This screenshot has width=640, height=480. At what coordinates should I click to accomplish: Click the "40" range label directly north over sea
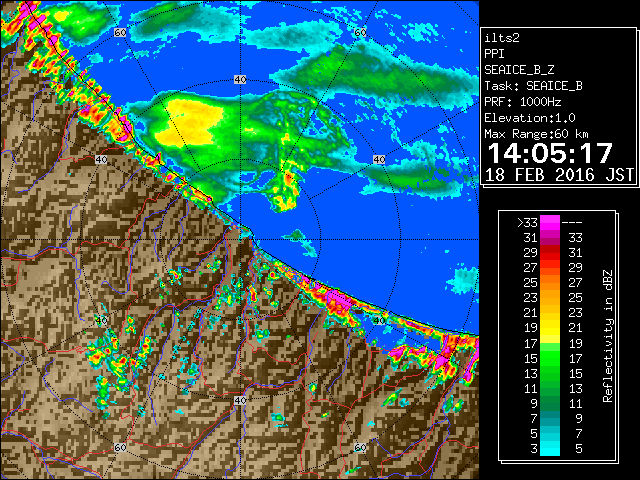click(240, 80)
